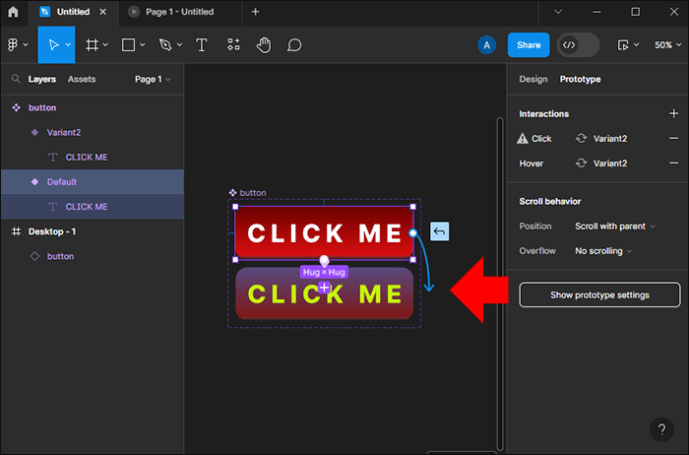The height and width of the screenshot is (455, 689).
Task: Open the Figma main menu icon
Action: coord(13,44)
